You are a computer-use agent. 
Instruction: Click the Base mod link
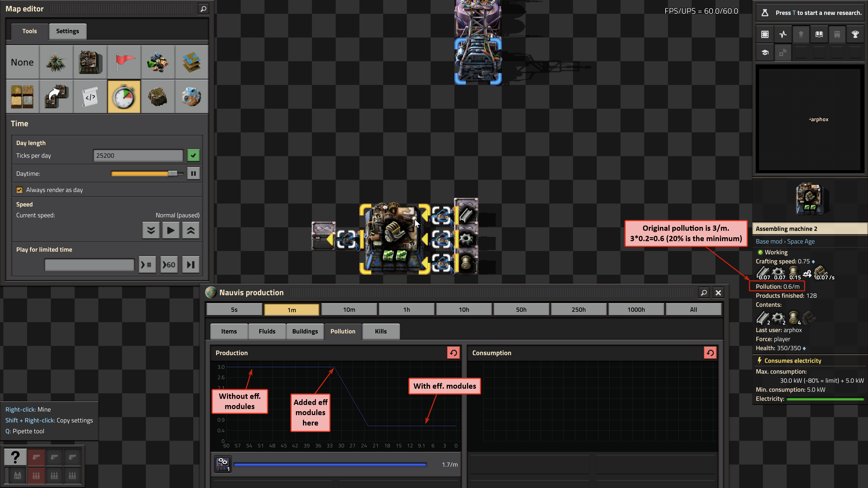pos(769,242)
